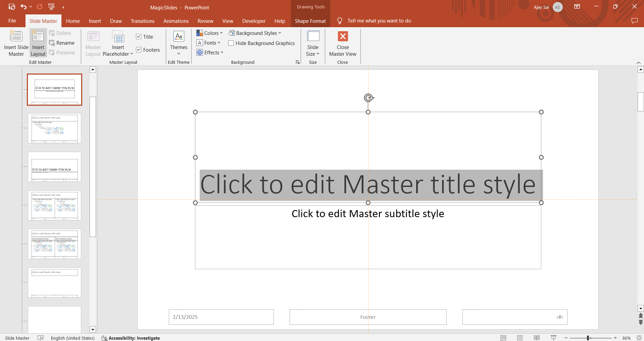Open the Background Styles dropdown
The height and width of the screenshot is (341, 644).
[255, 33]
